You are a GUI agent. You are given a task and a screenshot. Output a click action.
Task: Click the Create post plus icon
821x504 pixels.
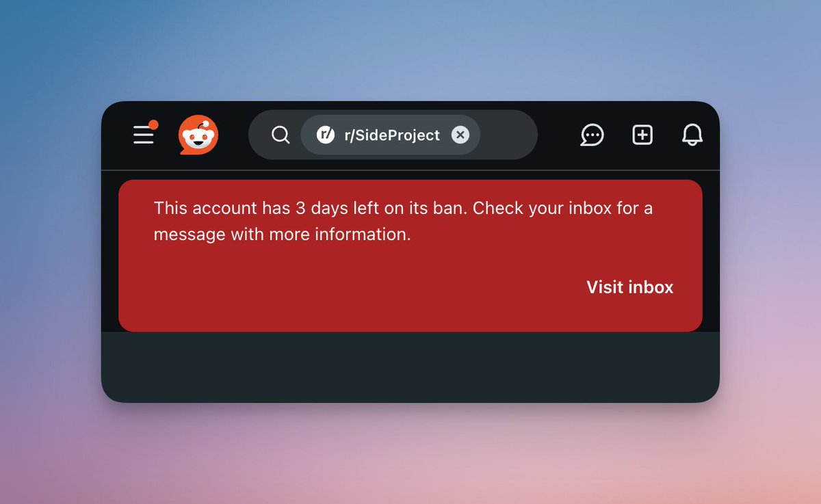pyautogui.click(x=642, y=135)
